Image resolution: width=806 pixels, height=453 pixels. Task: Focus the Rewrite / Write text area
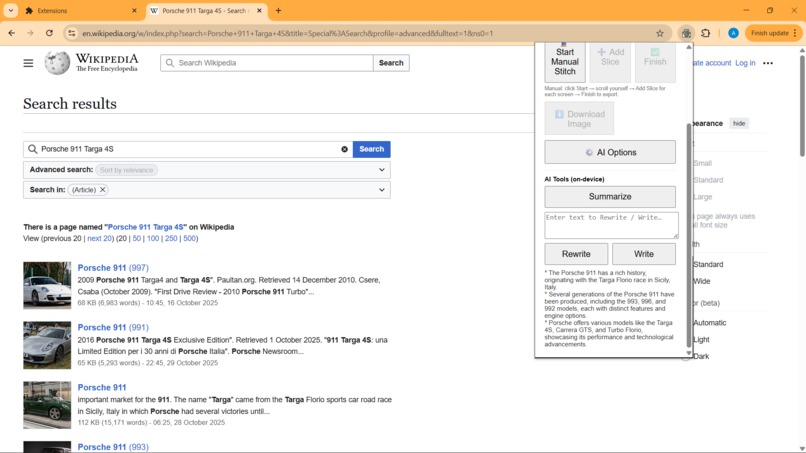pos(611,225)
